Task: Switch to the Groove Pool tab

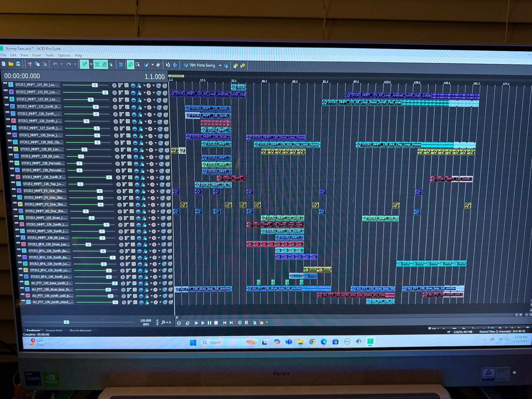Action: pos(54,331)
